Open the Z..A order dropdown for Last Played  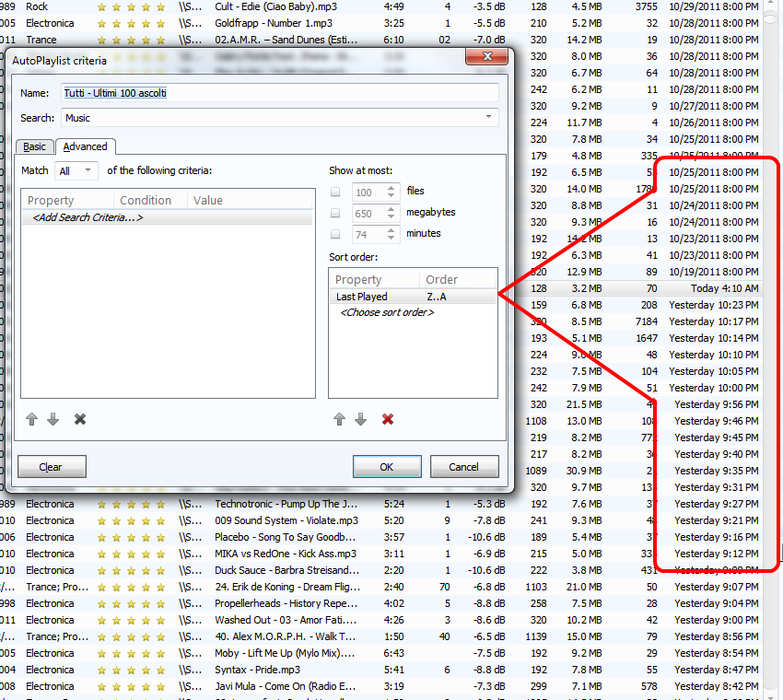coord(457,297)
